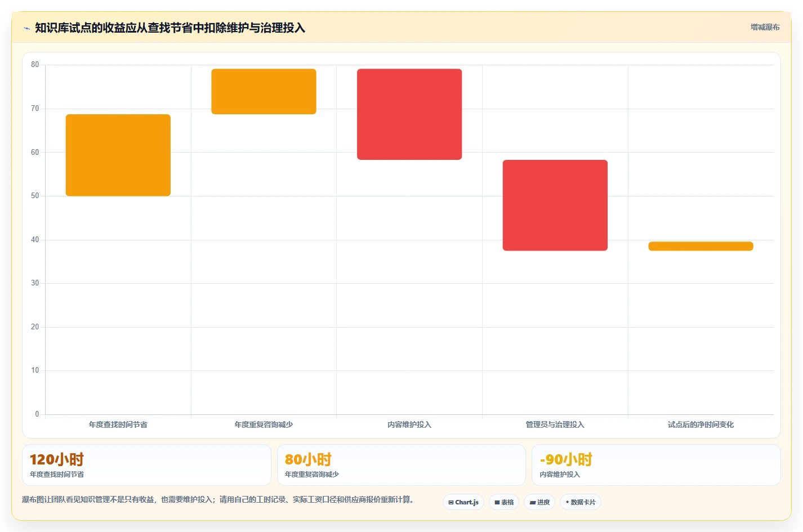Click the 120小时 data card
803x532 pixels.
click(x=146, y=465)
